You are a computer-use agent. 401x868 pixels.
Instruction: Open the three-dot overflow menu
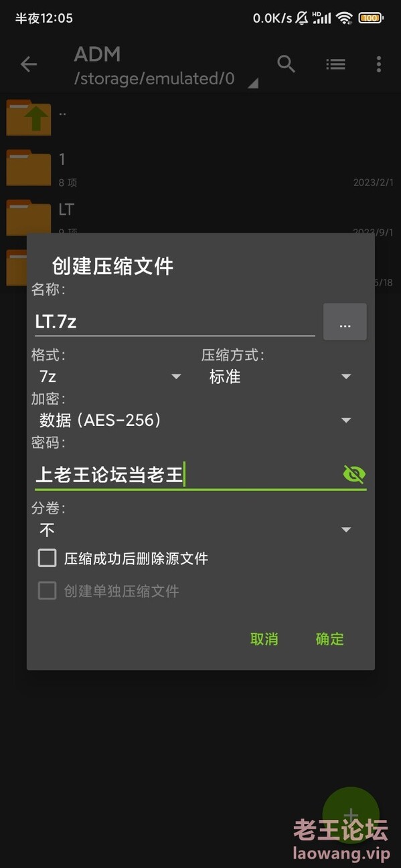(x=379, y=64)
